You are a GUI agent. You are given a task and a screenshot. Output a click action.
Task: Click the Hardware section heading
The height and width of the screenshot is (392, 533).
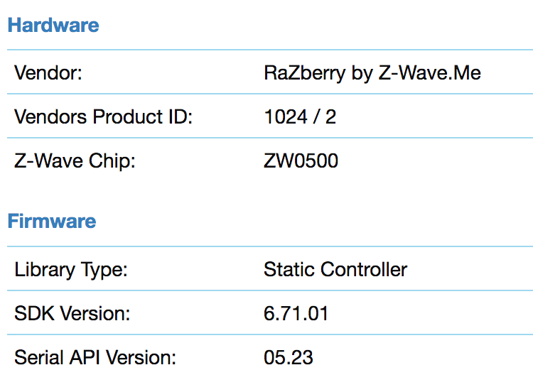coord(53,25)
